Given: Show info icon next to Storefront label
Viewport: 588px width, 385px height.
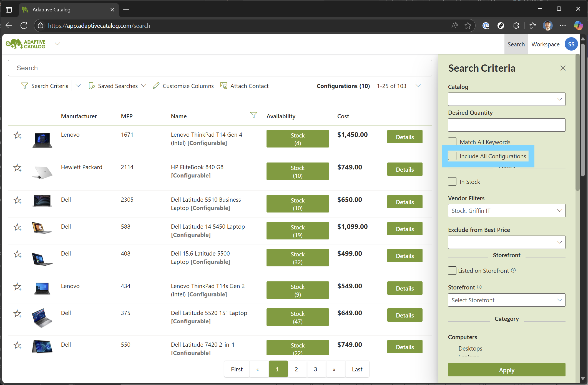Looking at the screenshot, I should (x=479, y=287).
